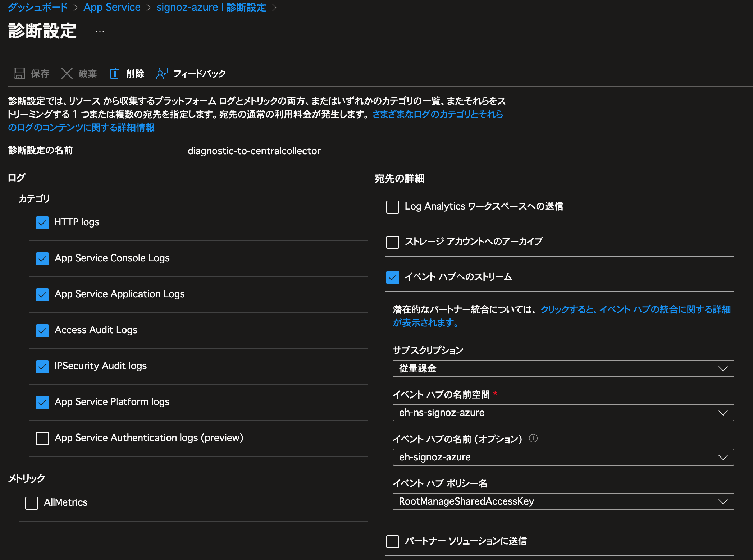This screenshot has height=560, width=753.
Task: Click the delete (削除) trash icon
Action: click(x=114, y=73)
